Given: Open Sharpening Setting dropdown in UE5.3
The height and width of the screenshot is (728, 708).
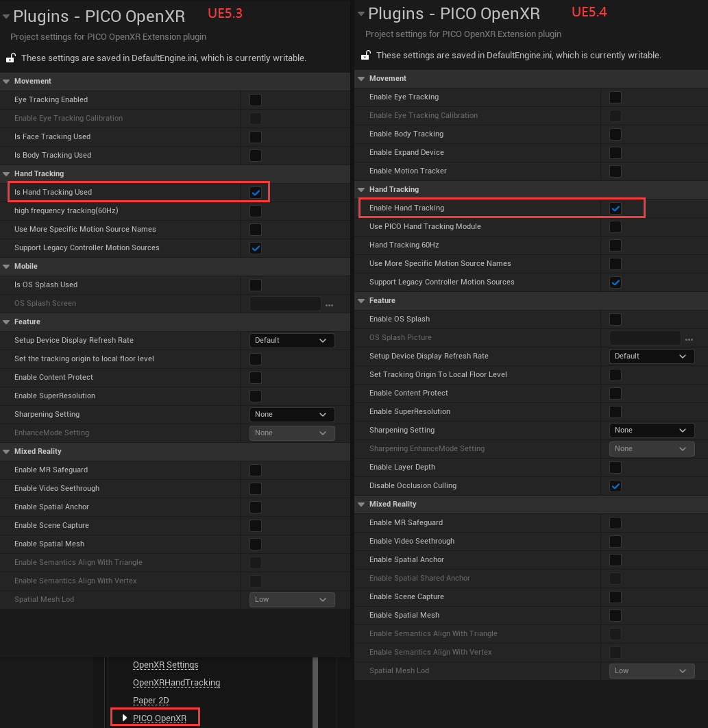Looking at the screenshot, I should click(x=292, y=414).
